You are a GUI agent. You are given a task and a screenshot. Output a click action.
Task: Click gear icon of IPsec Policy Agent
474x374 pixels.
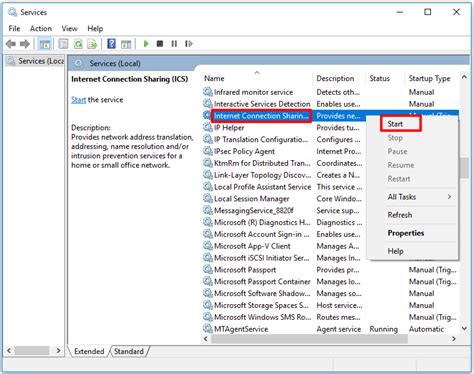(208, 151)
